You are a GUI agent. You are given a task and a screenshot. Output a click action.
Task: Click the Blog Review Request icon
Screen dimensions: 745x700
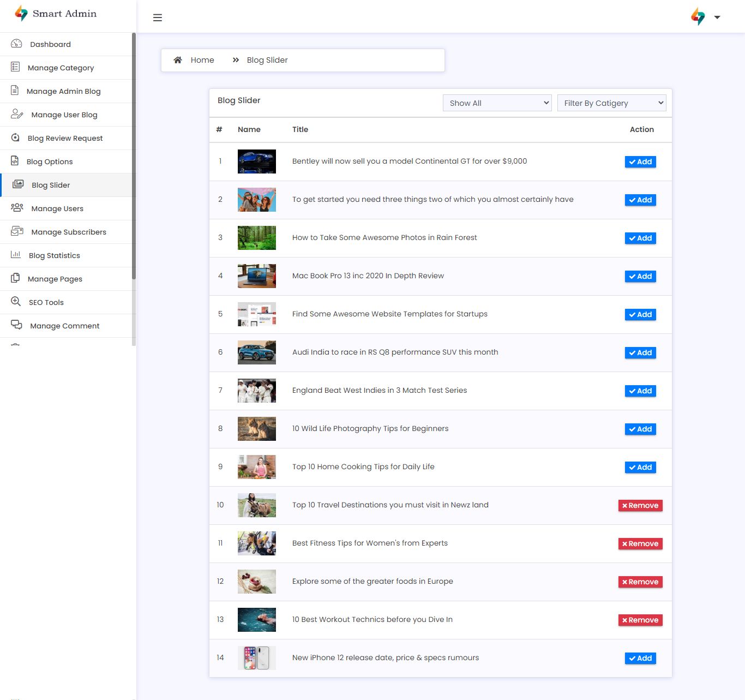pyautogui.click(x=15, y=137)
